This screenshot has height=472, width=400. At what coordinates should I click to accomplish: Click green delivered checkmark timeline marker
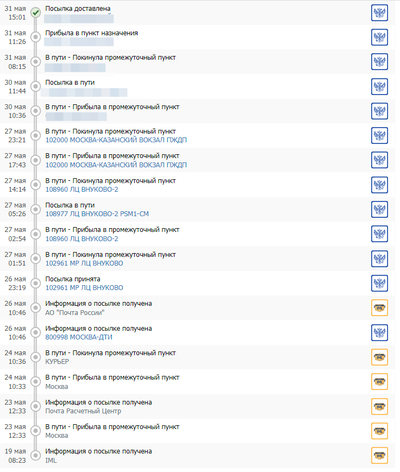(x=36, y=13)
